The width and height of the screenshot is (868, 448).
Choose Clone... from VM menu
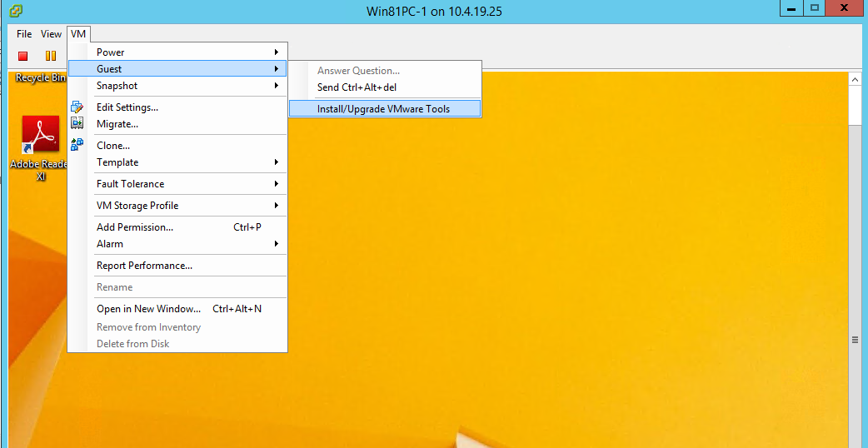click(177, 146)
